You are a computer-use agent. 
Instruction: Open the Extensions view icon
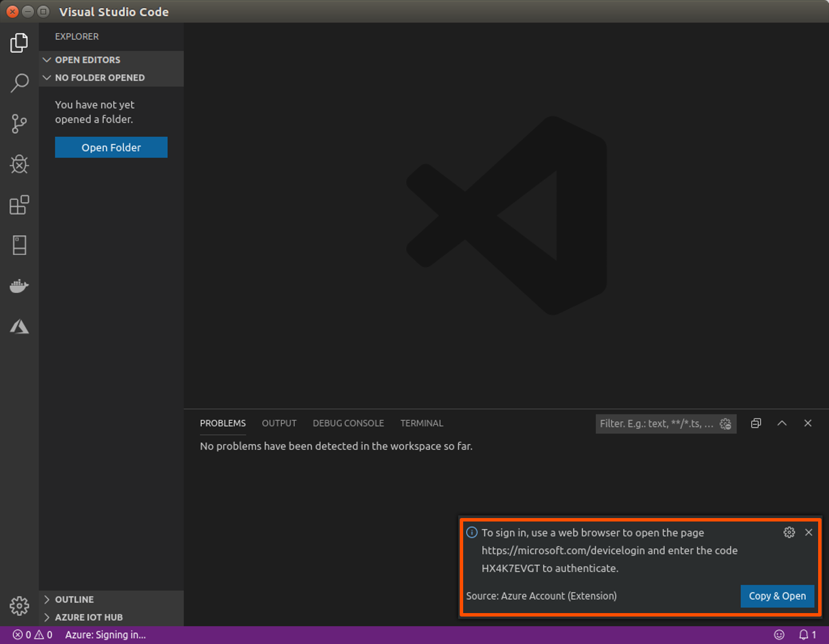19,205
